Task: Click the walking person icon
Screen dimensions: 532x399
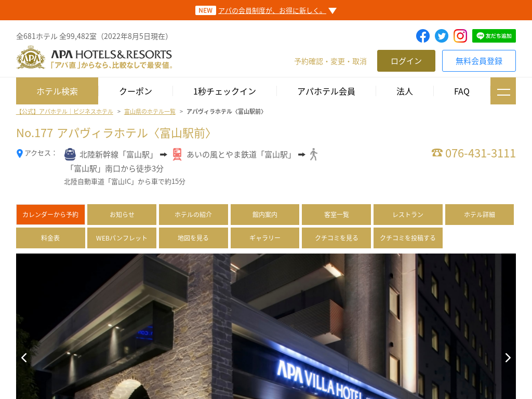Action: point(313,154)
